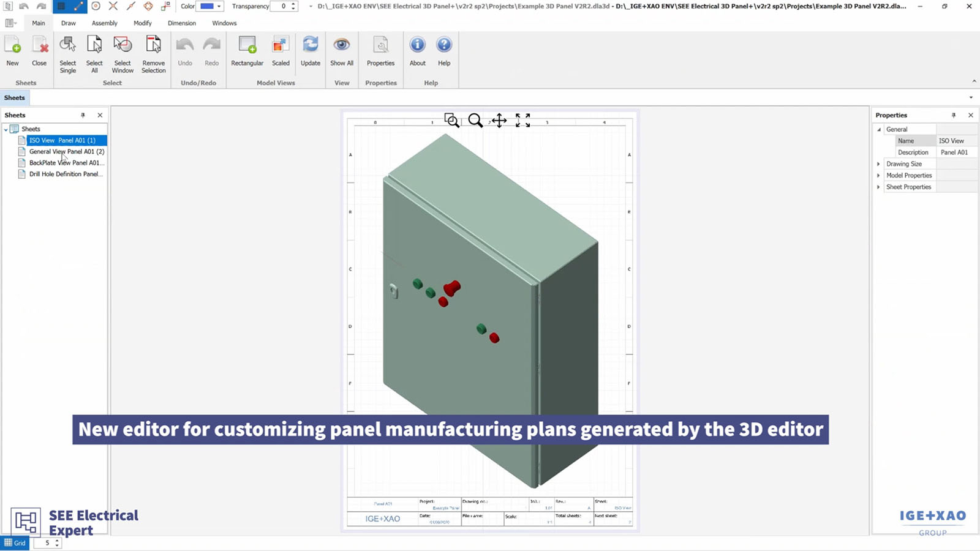Click the zoom window icon above the drawing
Image resolution: width=980 pixels, height=551 pixels.
451,120
